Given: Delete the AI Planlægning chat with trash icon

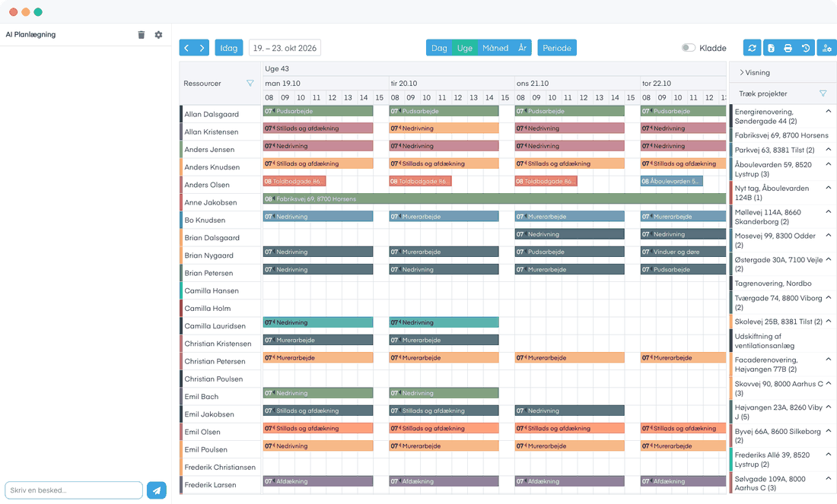Looking at the screenshot, I should tap(141, 35).
